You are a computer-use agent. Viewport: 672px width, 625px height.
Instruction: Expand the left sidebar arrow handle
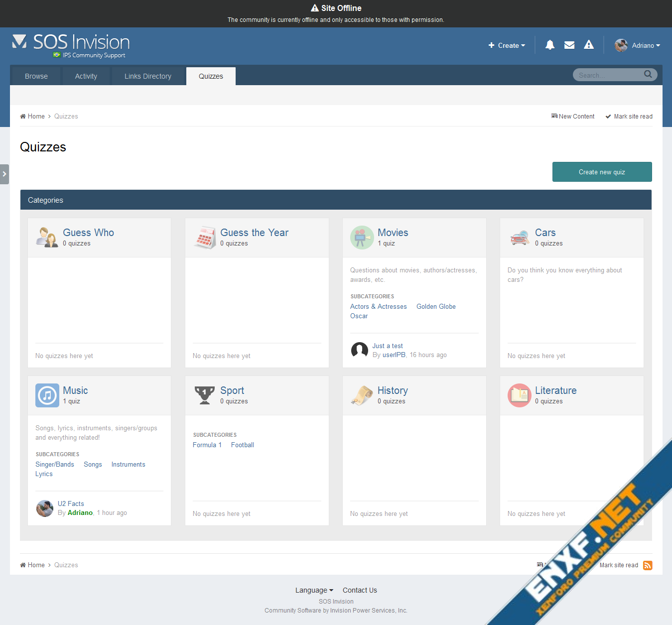pyautogui.click(x=4, y=174)
